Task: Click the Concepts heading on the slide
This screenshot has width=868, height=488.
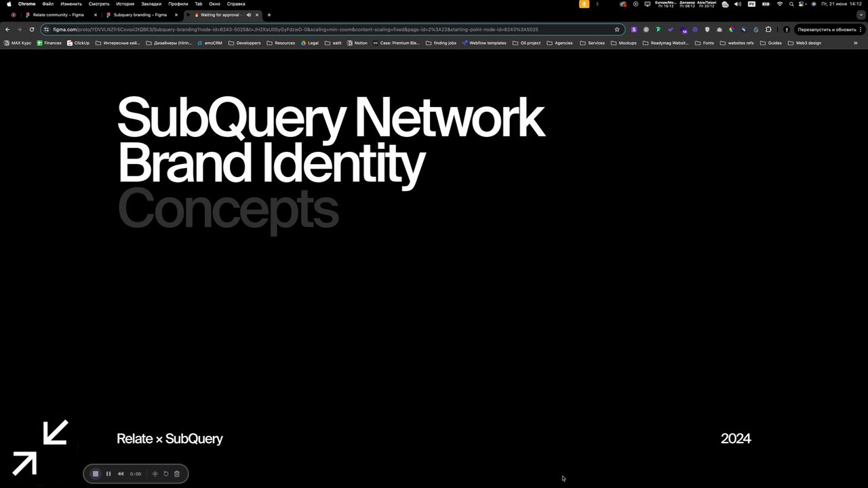Action: [228, 210]
